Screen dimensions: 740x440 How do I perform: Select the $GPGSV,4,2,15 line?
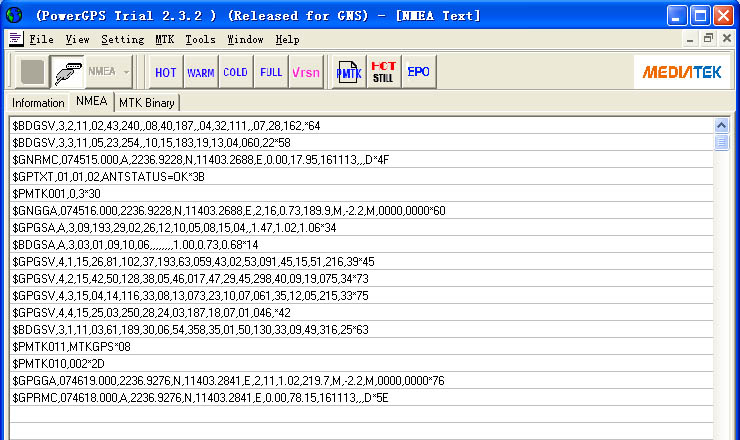(x=362, y=279)
